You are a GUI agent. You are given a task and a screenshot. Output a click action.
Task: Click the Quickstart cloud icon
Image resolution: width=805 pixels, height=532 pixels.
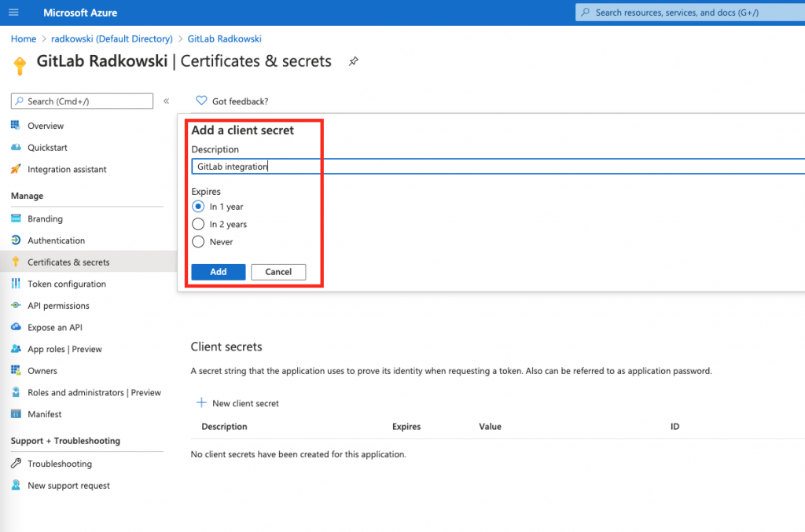tap(16, 147)
